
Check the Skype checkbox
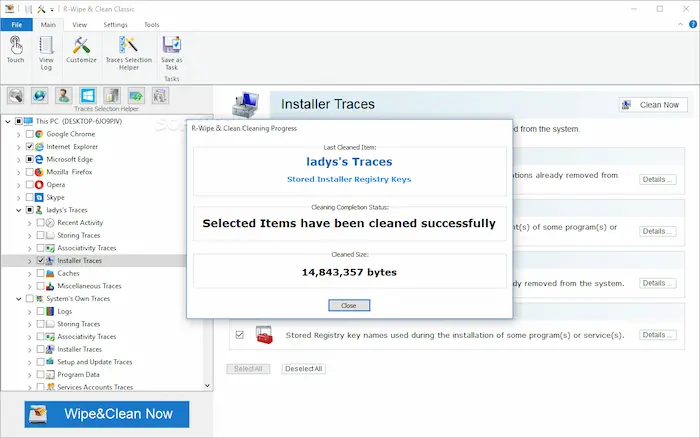[29, 197]
